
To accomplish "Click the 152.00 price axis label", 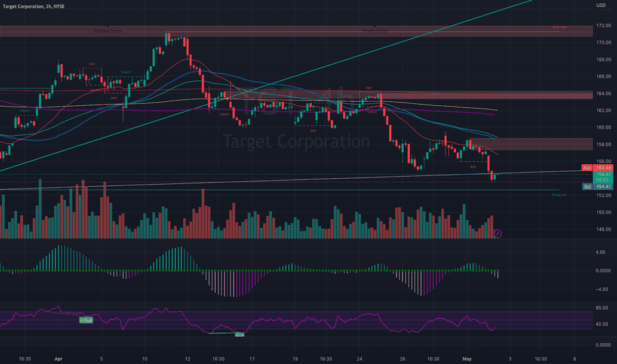I will 604,195.
